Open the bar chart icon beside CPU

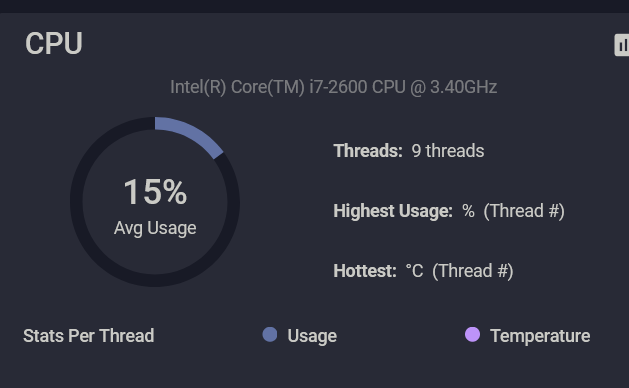[x=622, y=45]
